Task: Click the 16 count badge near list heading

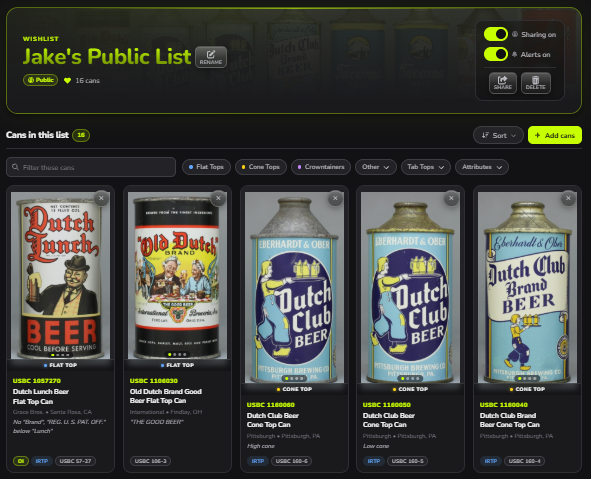Action: [81, 135]
